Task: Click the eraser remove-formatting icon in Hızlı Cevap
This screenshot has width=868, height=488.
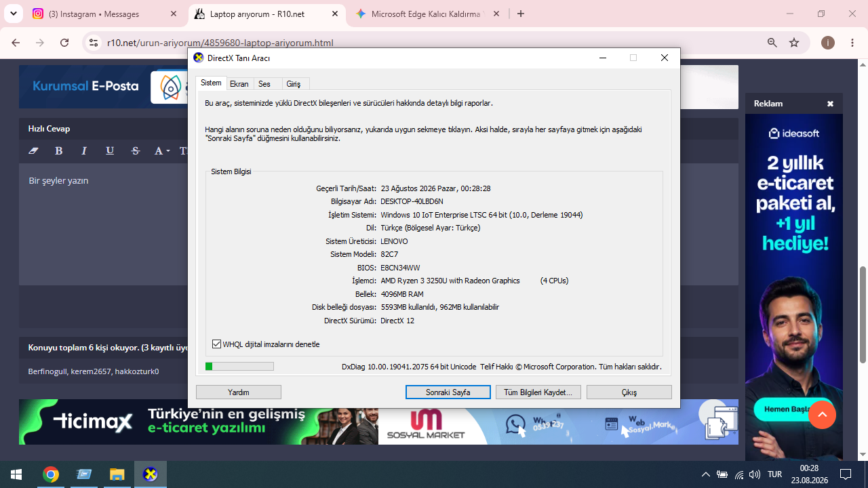Action: pyautogui.click(x=34, y=150)
